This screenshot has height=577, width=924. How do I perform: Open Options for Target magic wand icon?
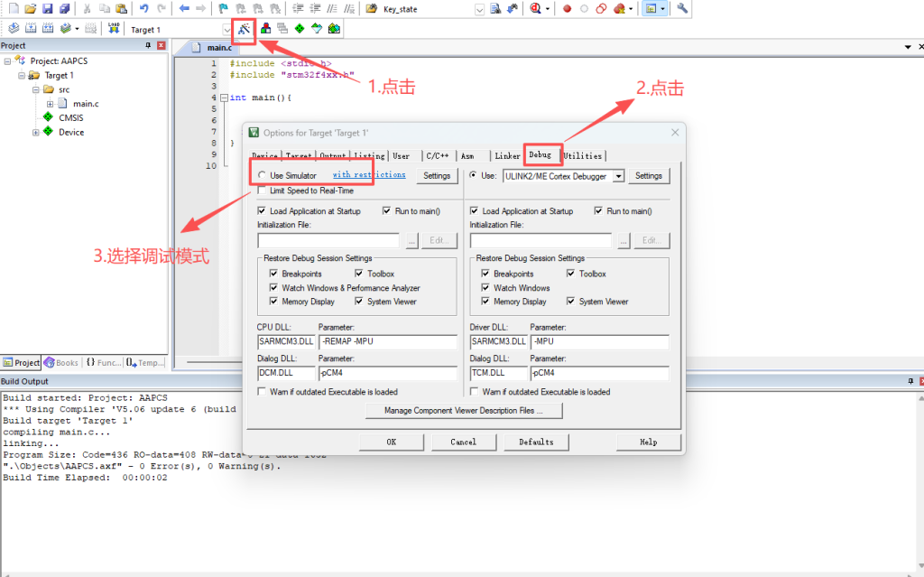click(244, 29)
